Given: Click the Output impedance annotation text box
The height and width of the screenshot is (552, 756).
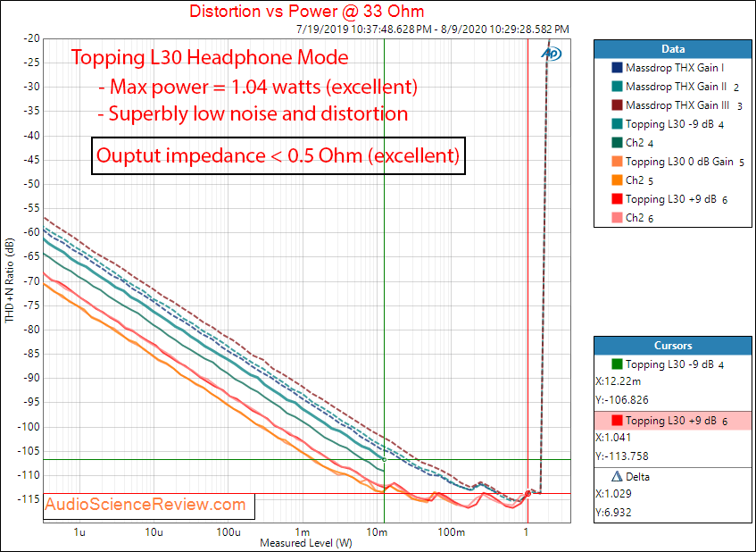Looking at the screenshot, I should click(278, 155).
